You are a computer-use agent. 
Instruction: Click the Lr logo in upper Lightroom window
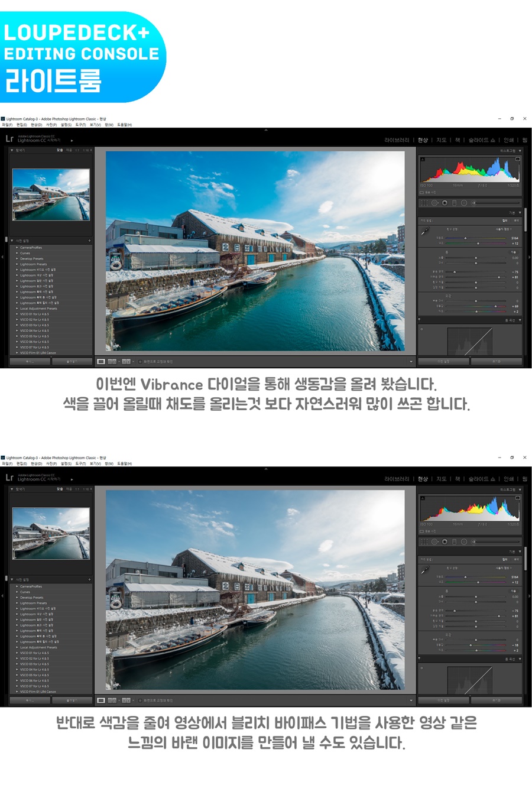coord(9,139)
